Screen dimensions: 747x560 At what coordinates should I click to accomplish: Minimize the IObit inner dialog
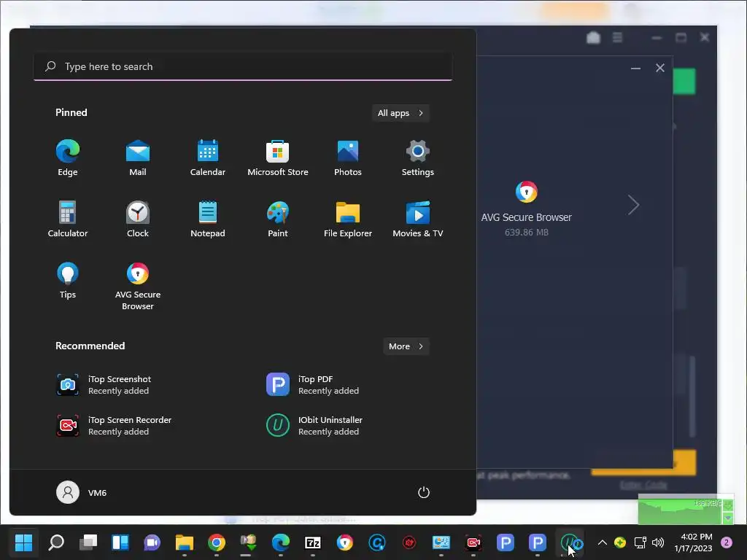(x=635, y=68)
